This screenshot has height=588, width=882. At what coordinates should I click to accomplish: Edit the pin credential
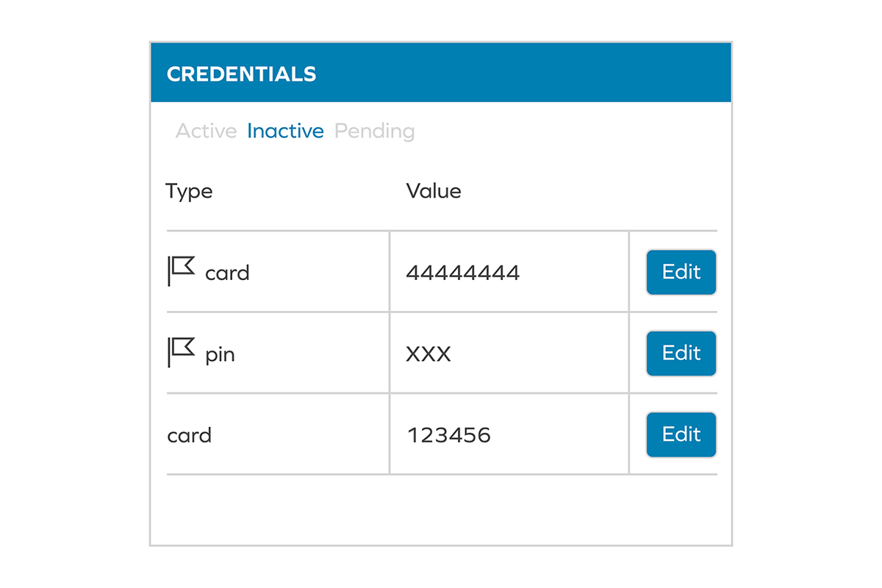(681, 354)
